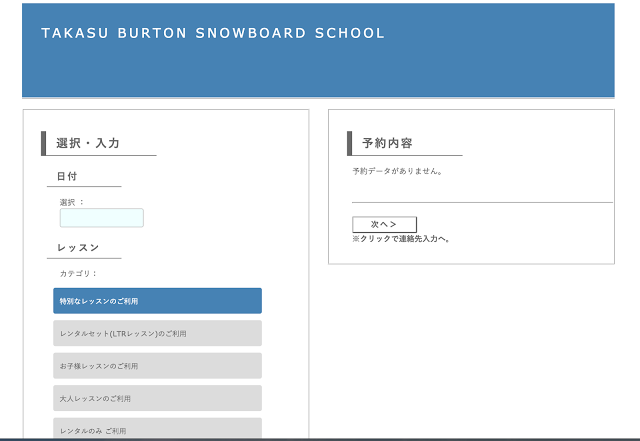
Task: Click the 選択： label above date field
Action: [72, 202]
